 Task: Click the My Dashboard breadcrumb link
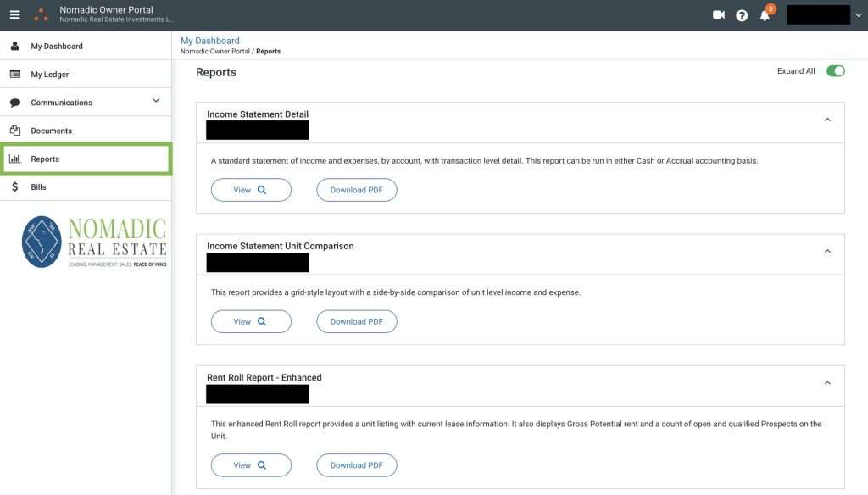(x=209, y=41)
